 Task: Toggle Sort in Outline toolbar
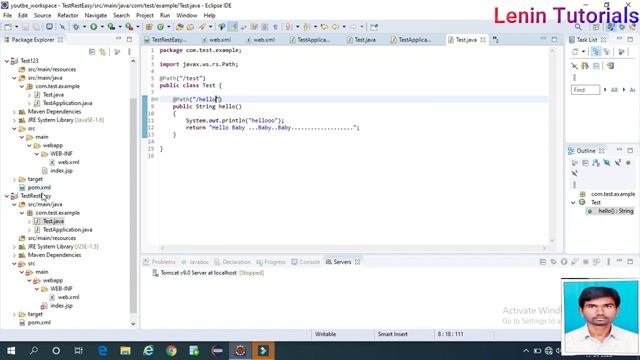coord(596,163)
